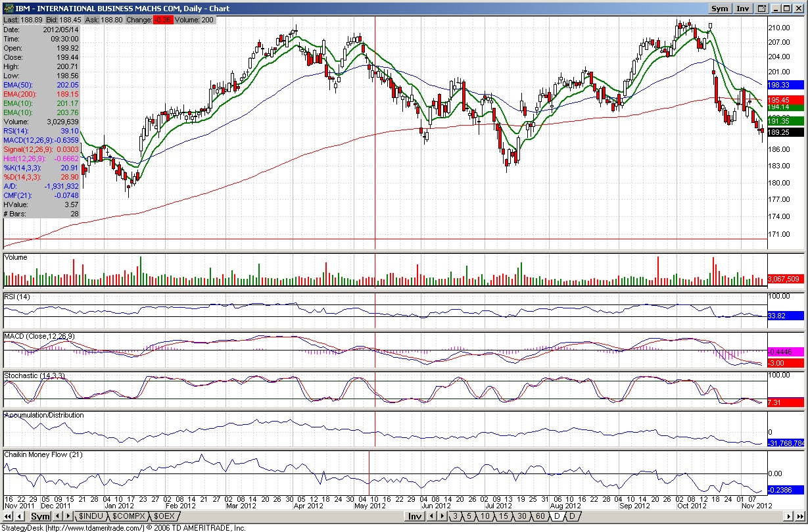Click the Accumulation/Distribution value -31,768,784
This screenshot has width=808, height=532.
pos(786,442)
